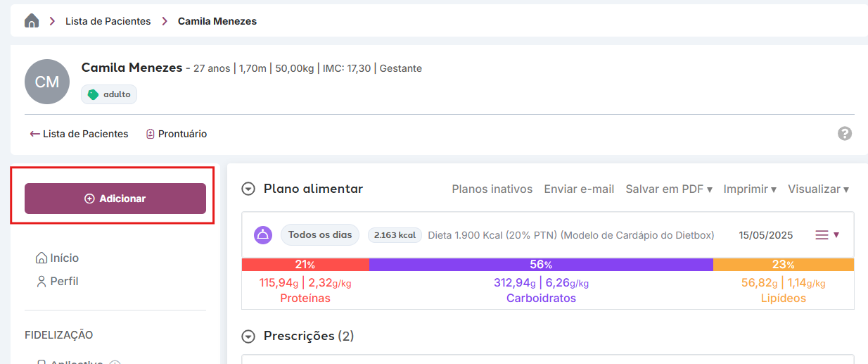Screen dimensions: 868x364
Task: Click the meal cloche icon in plan
Action: 263,235
